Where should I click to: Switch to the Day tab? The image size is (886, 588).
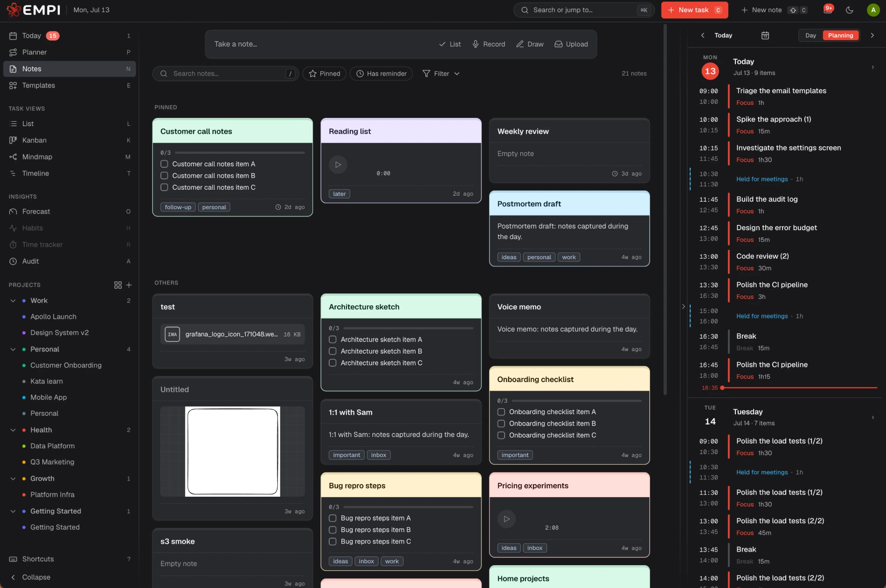click(x=810, y=35)
